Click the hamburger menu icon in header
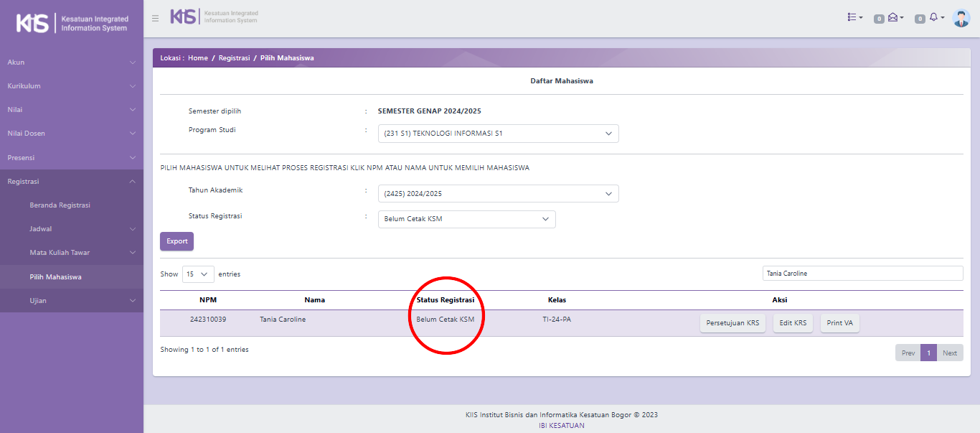980x433 pixels. (155, 19)
